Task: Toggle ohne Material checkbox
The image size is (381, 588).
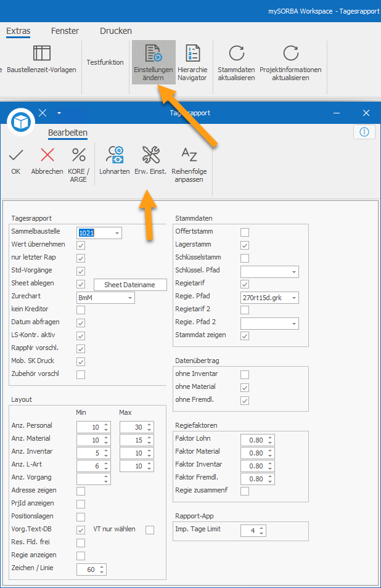Action: (245, 387)
